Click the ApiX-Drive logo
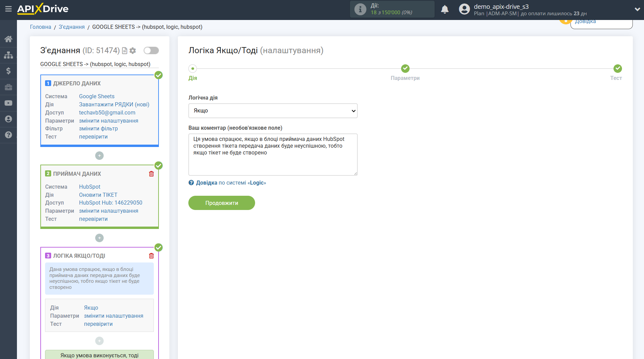The height and width of the screenshot is (359, 644). 43,9
